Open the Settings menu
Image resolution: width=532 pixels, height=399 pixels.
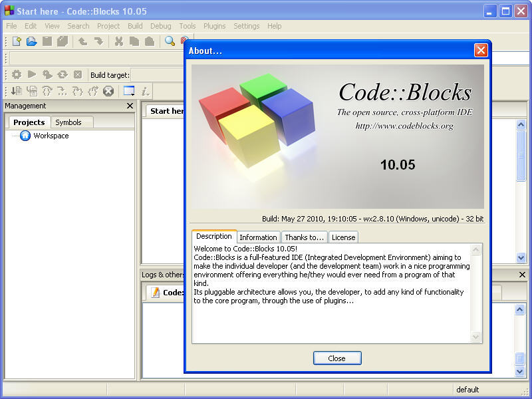coord(246,26)
